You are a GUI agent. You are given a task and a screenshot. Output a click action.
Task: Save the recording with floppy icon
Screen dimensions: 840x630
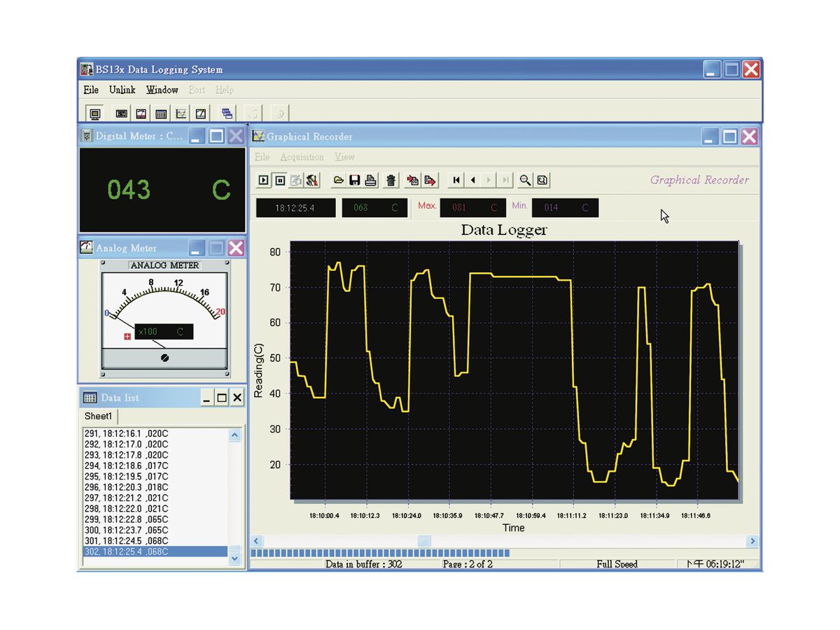click(x=355, y=181)
